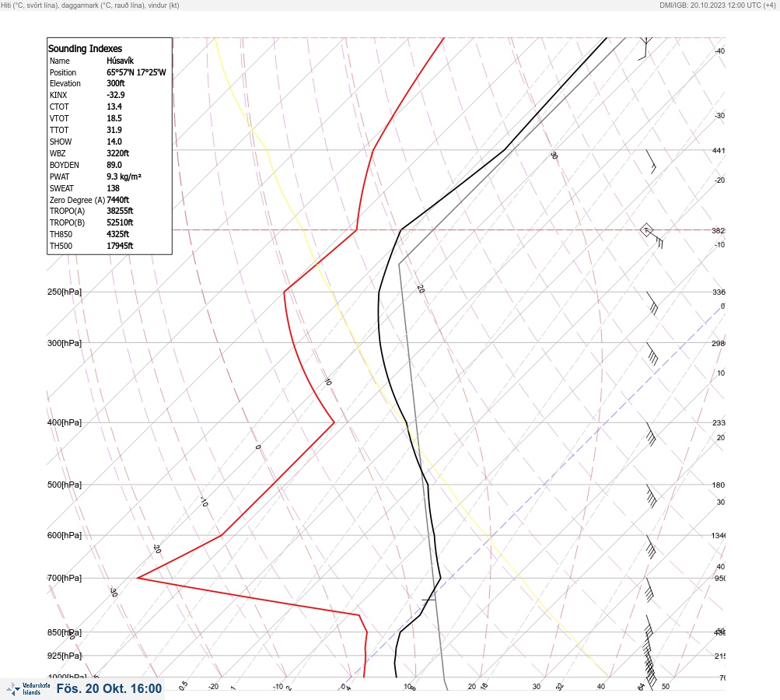Click the wind barb at 700 hPa level

point(649,590)
